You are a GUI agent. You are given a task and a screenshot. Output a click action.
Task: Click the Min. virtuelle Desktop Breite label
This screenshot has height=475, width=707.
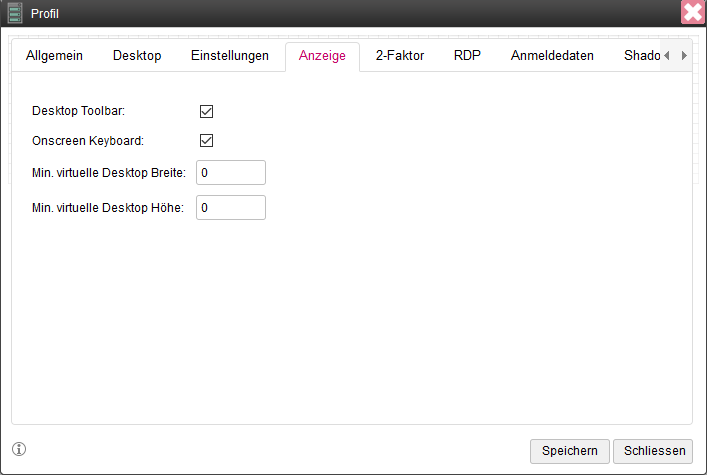tap(109, 173)
